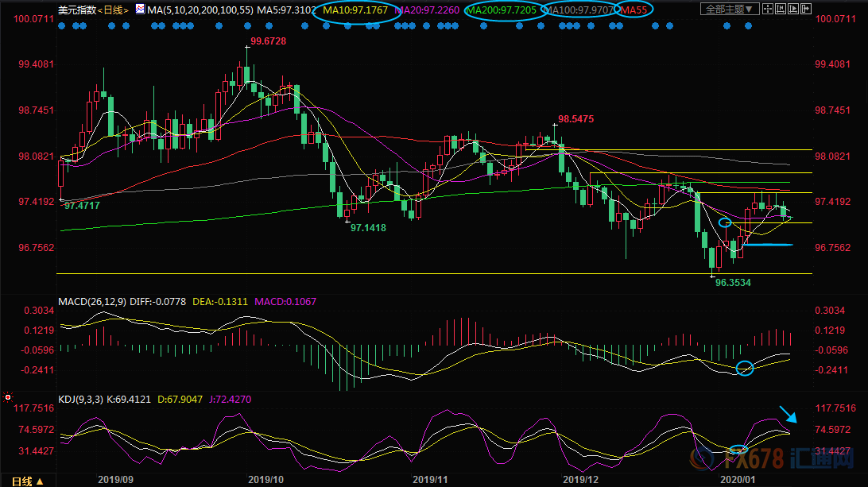Select the MA200:97.7205 legend label

(x=501, y=10)
